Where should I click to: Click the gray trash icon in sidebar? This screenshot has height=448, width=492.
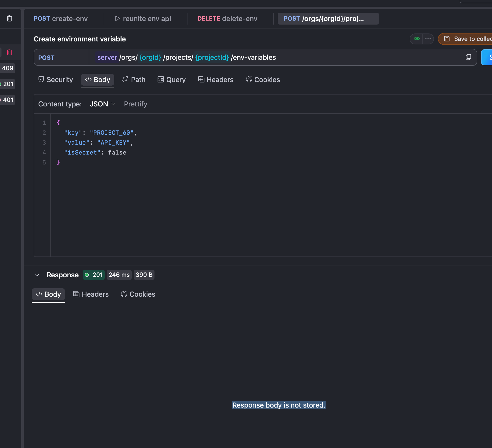click(9, 19)
